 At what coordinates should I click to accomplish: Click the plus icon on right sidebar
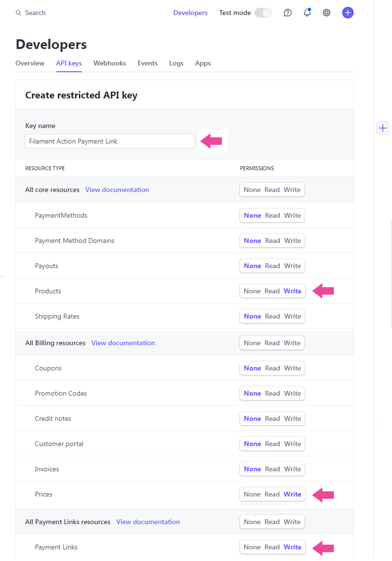[x=383, y=128]
